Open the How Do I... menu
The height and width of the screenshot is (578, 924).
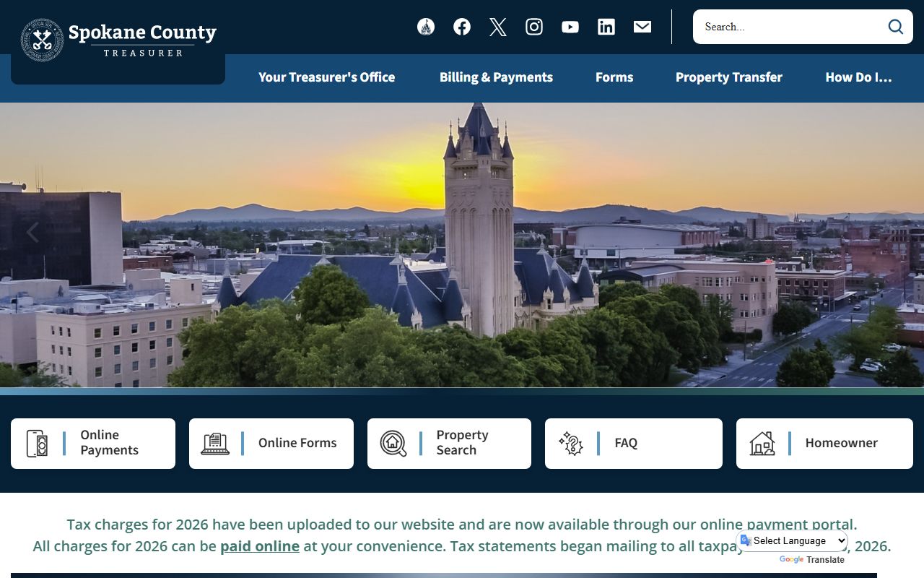[x=859, y=77]
